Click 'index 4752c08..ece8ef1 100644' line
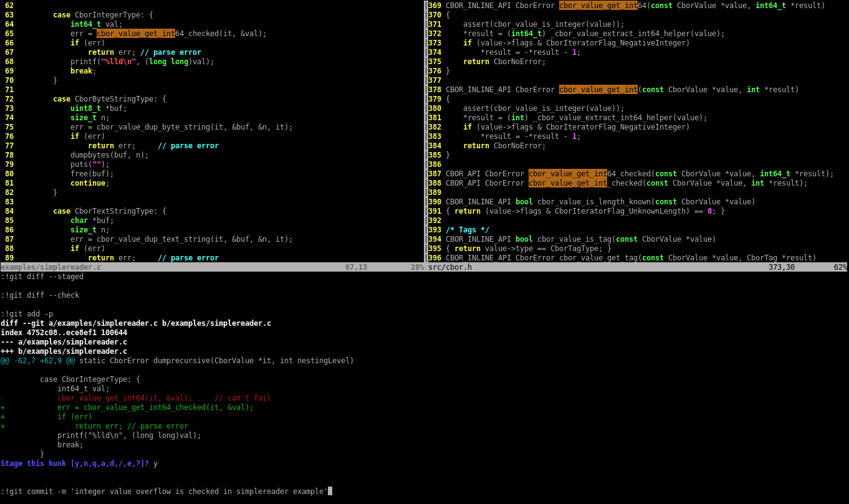 (64, 333)
